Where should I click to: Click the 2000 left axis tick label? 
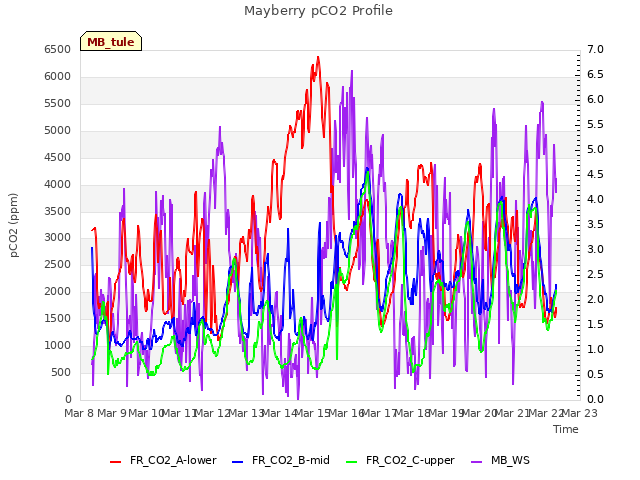pos(58,291)
